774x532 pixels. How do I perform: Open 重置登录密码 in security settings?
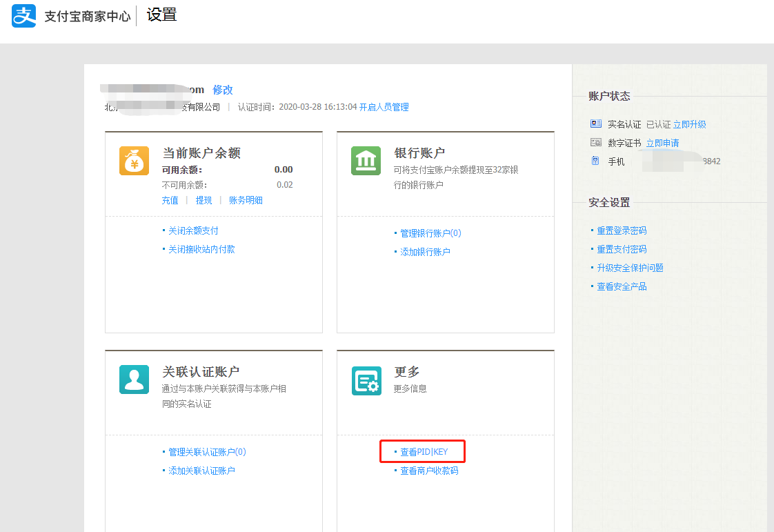(622, 230)
